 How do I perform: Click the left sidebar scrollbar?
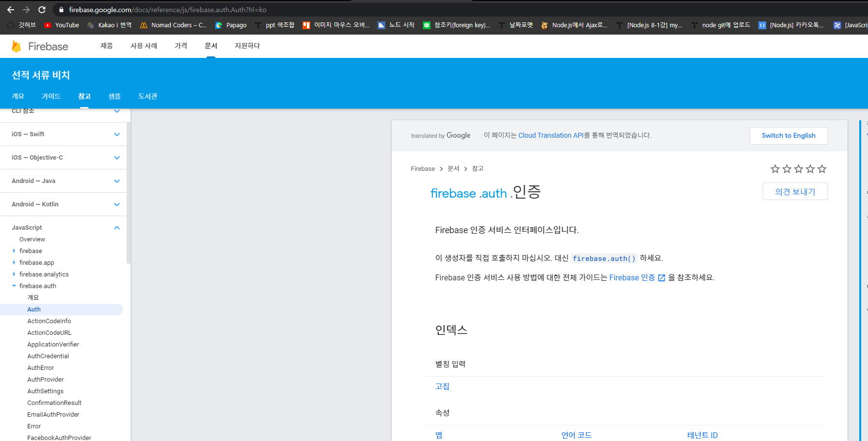[129, 193]
